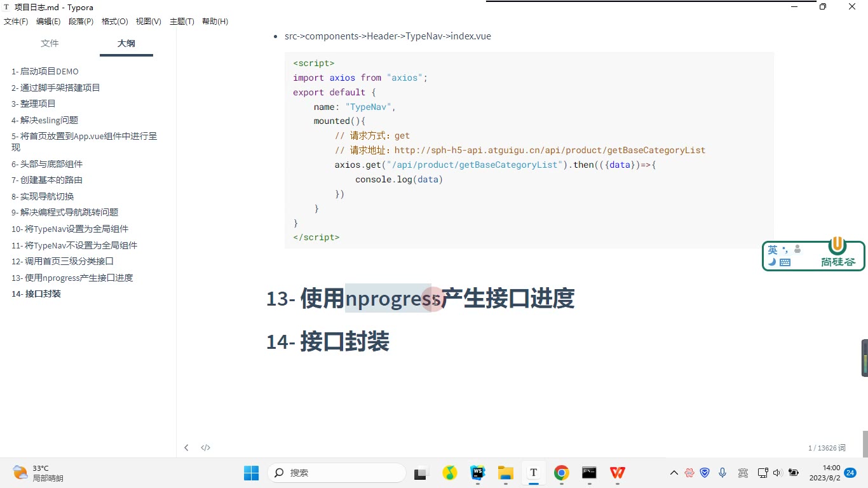868x488 pixels.
Task: Open the weather widget showing 33°C
Action: tap(38, 473)
